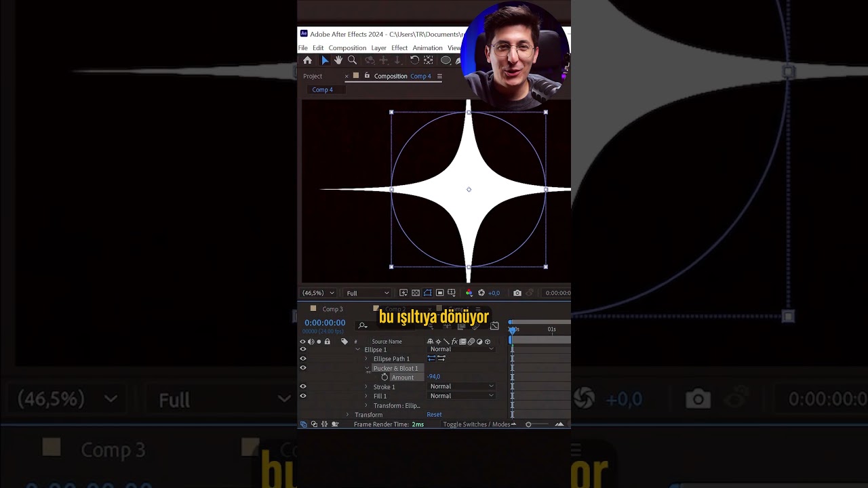Expand the layer Transform properties
Image resolution: width=868 pixels, height=488 pixels.
coord(347,414)
